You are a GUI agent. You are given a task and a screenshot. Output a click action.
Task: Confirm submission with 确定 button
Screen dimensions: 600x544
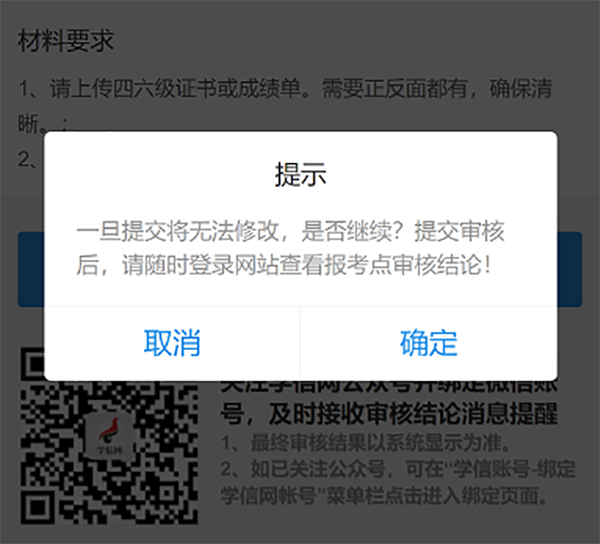click(429, 343)
